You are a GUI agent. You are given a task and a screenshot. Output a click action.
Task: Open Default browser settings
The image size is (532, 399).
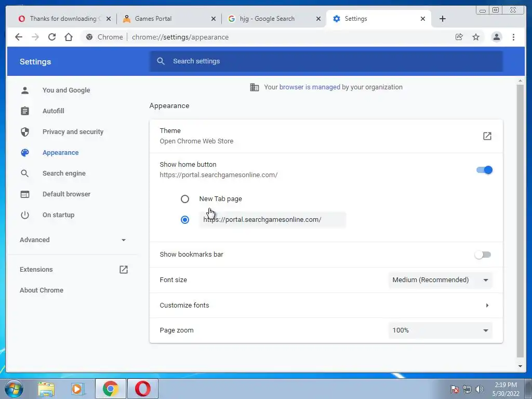pyautogui.click(x=66, y=194)
